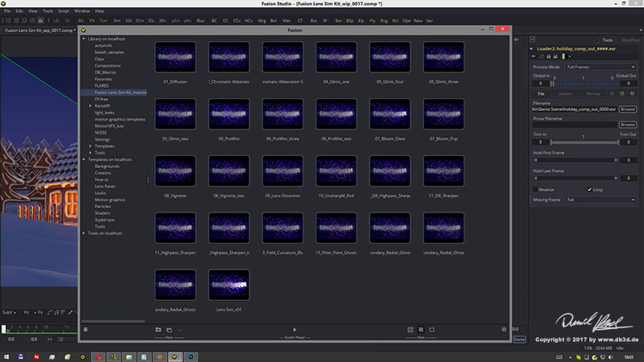Click the Global In/Out range slider
The height and width of the screenshot is (362, 644).
click(x=585, y=84)
